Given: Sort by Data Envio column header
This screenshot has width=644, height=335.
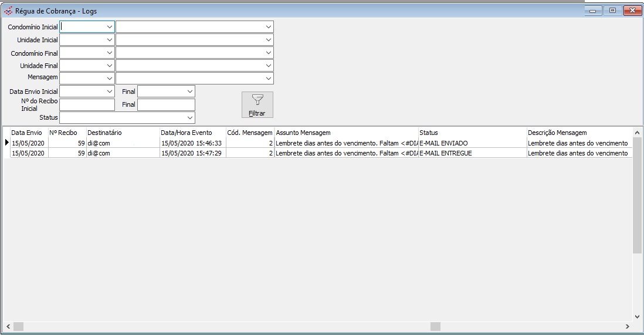Looking at the screenshot, I should (27, 133).
